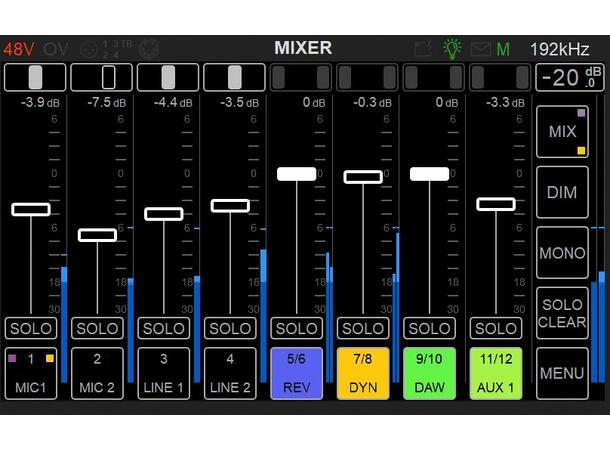Click the AUX 1 fader handle at -3.3 dB
Screen dimensions: 610x450
(x=496, y=204)
